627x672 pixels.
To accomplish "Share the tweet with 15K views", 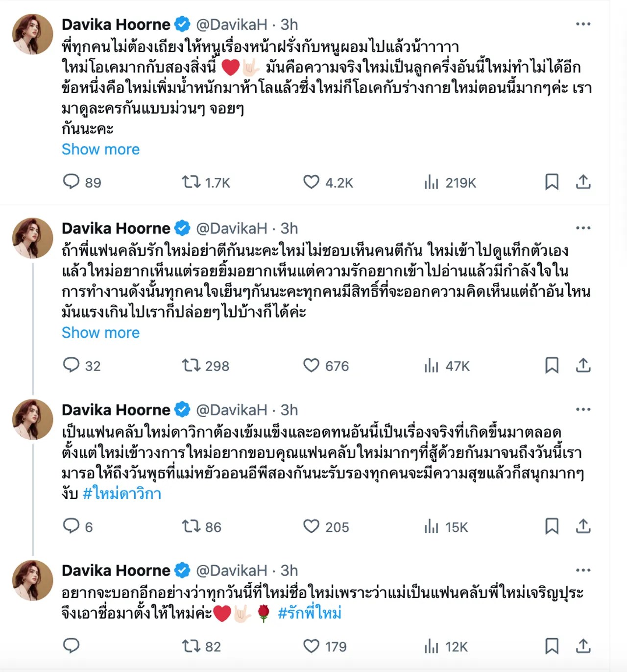I will coord(583,526).
